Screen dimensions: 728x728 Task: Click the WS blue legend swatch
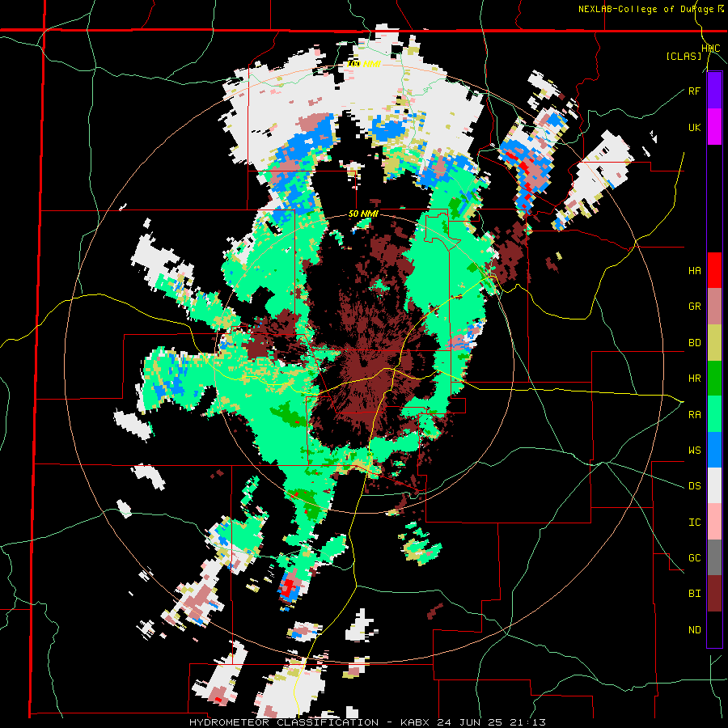pyautogui.click(x=714, y=450)
